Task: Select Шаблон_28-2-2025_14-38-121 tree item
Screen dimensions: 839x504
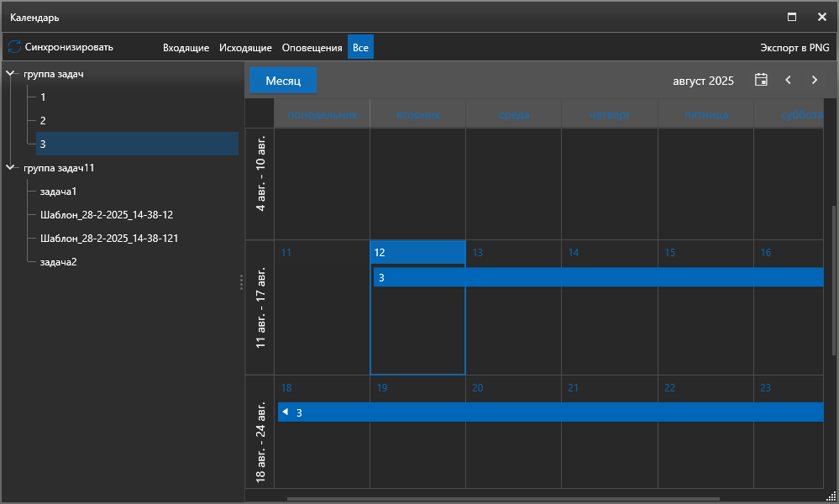Action: coord(108,239)
